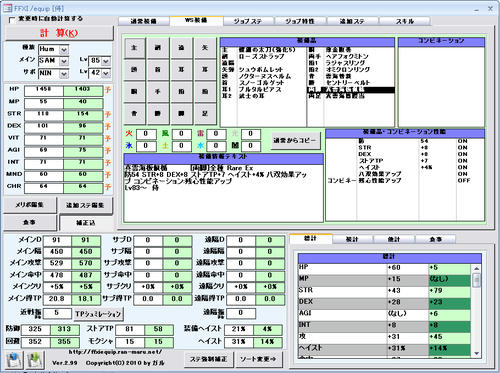Click the 火 fire element value field
Screen dimensions: 500x373
point(146,134)
